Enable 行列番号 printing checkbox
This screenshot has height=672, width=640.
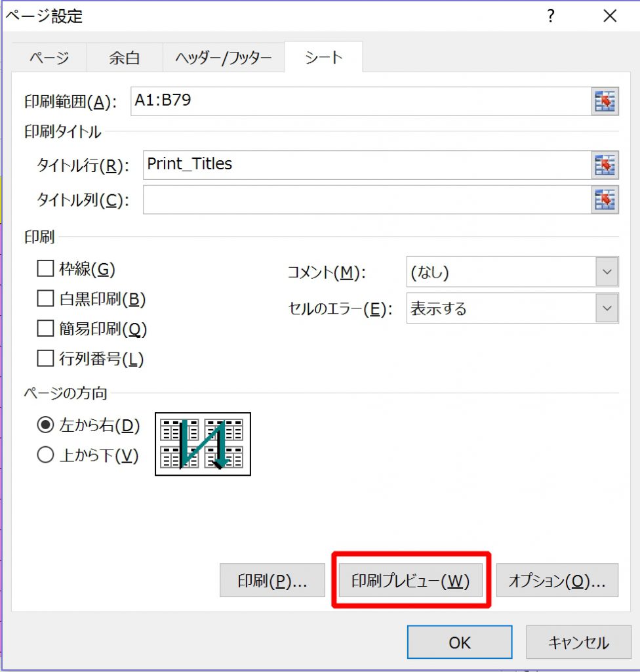click(45, 359)
